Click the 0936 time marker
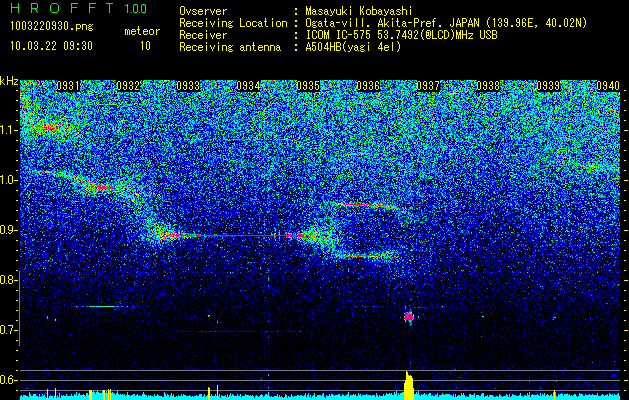This screenshot has height=400, width=629. (x=368, y=86)
